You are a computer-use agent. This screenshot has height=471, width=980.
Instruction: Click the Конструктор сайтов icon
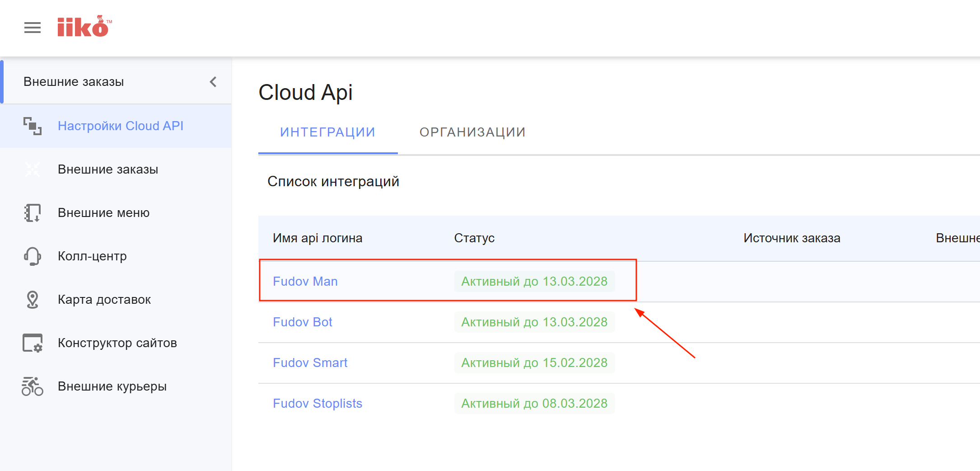[32, 343]
